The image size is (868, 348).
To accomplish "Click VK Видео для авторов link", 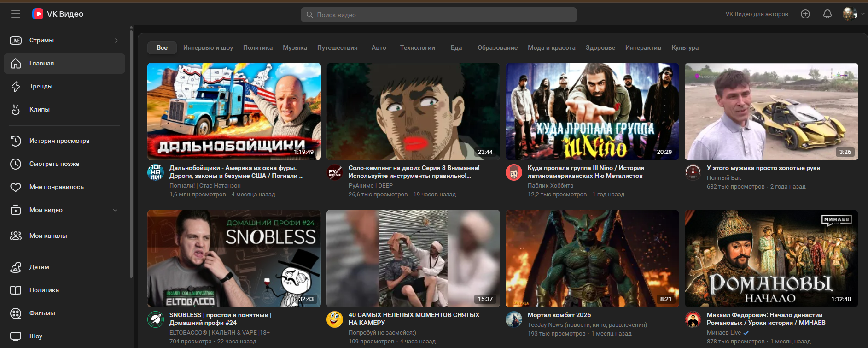I will pos(757,14).
